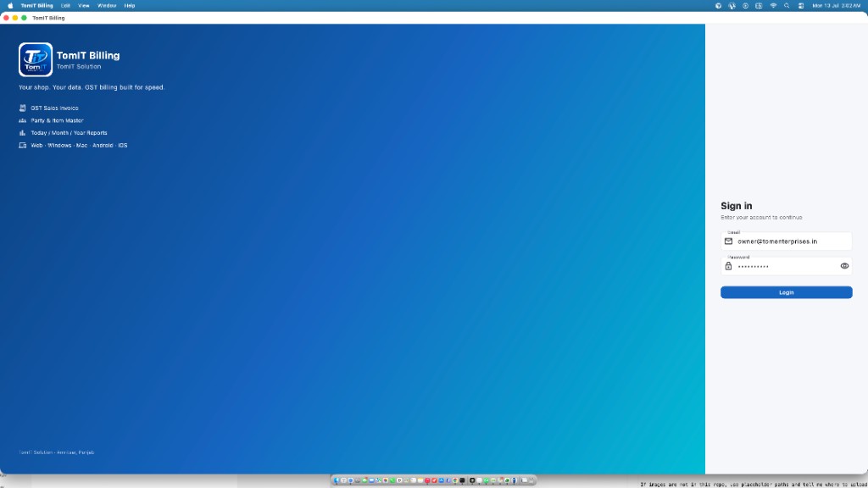Click the Party & Item Master people icon
The width and height of the screenshot is (868, 488).
[x=22, y=120]
